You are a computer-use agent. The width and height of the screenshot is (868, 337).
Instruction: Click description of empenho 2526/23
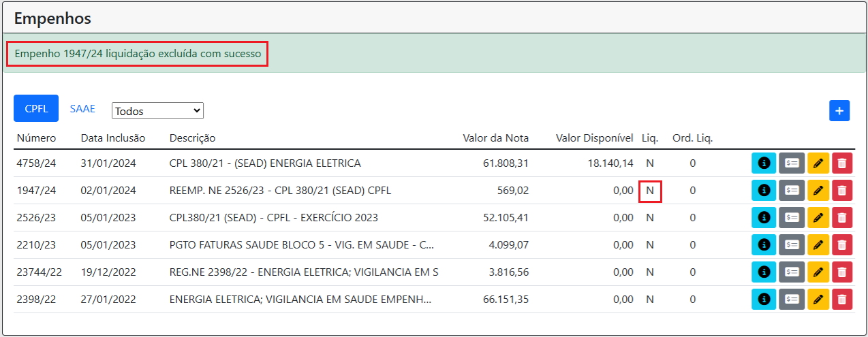pos(273,218)
